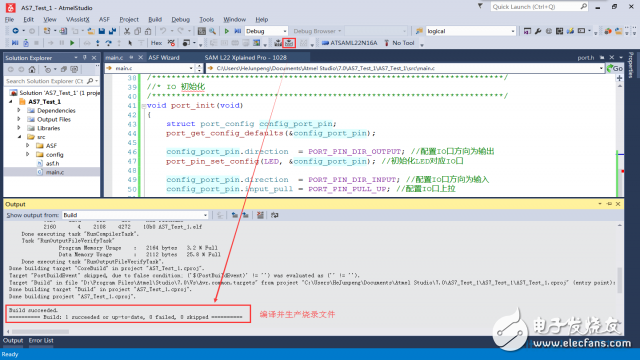Toggle Word Wrap in Output toolbar
The image size is (640, 360).
274,215
